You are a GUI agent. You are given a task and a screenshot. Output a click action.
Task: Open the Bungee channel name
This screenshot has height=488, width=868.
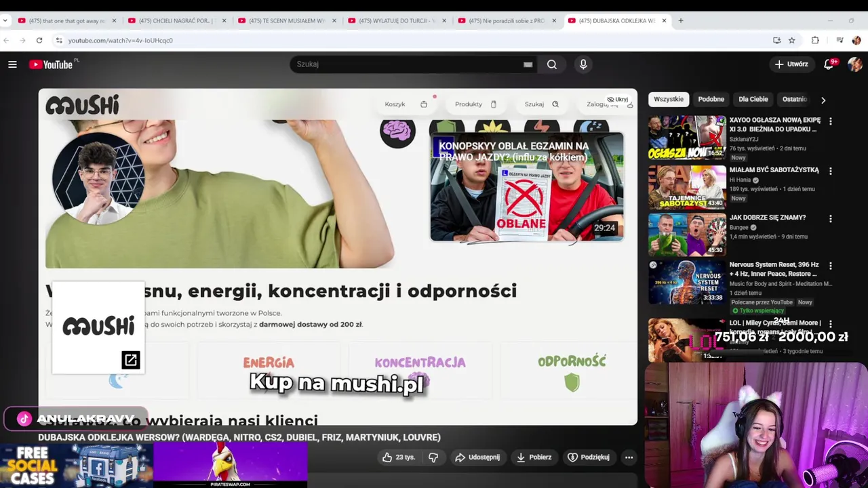740,228
